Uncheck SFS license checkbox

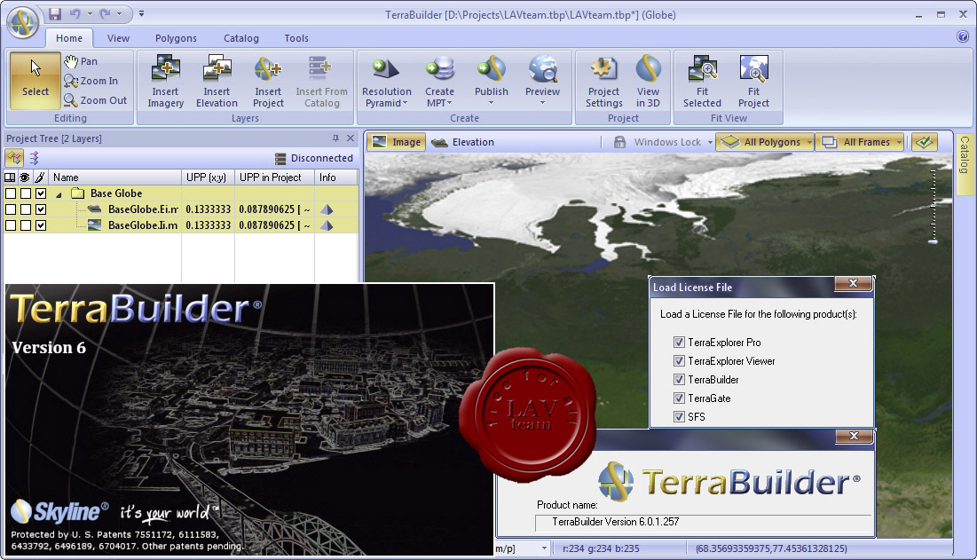coord(679,417)
